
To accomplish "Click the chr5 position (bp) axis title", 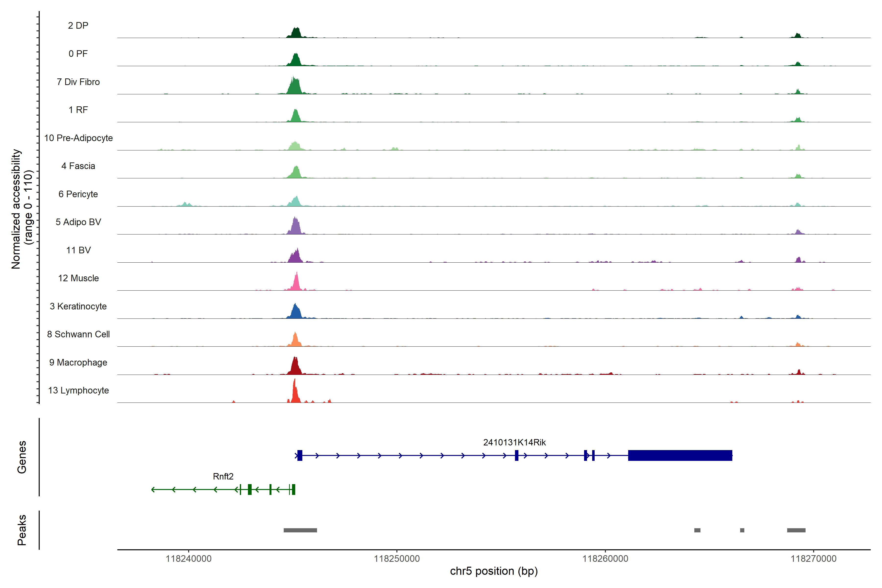I will [493, 571].
